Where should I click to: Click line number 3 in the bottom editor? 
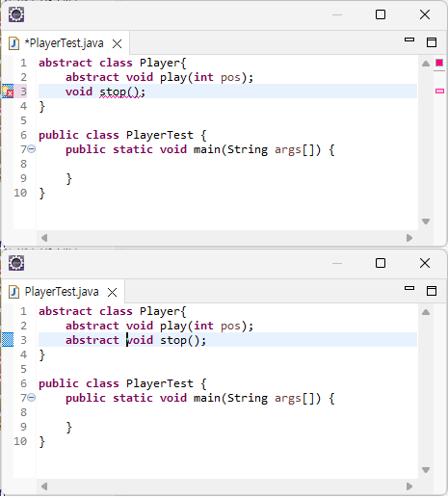point(23,340)
